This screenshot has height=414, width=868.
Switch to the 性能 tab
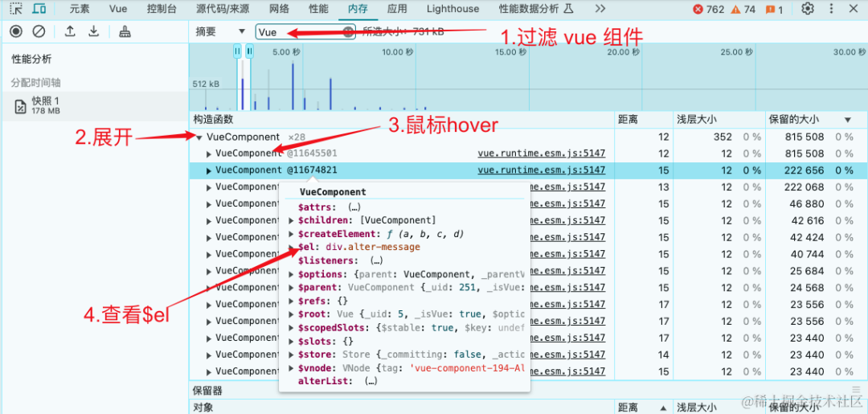[x=318, y=9]
